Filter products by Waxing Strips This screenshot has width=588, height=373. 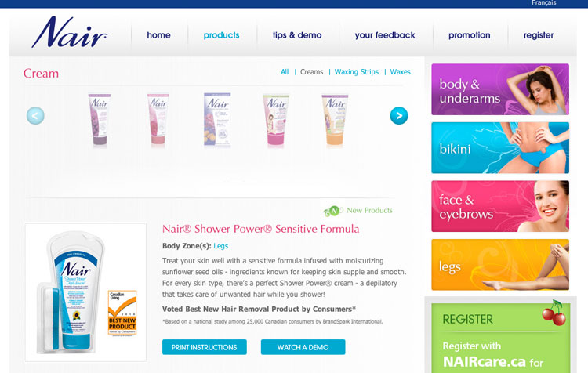pyautogui.click(x=356, y=71)
